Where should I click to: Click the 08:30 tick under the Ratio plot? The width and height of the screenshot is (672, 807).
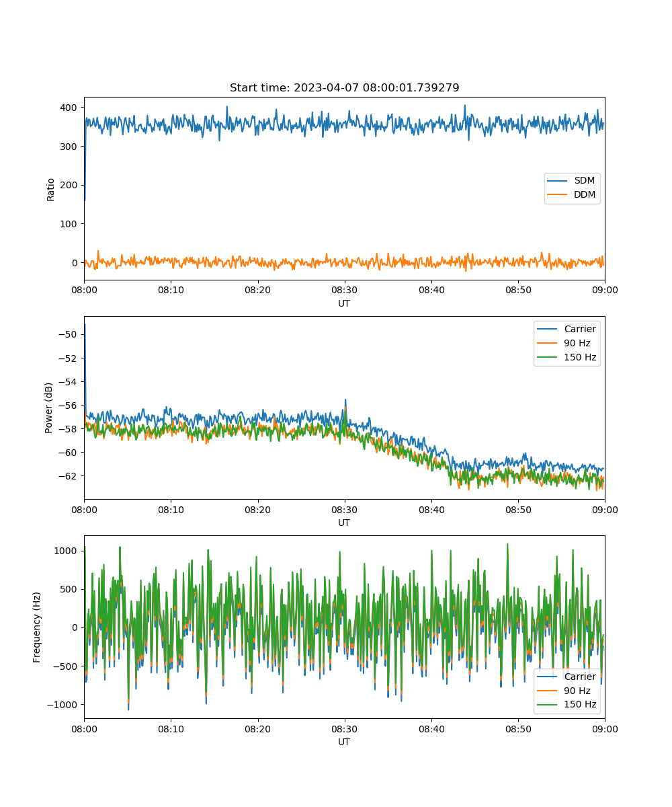pos(344,291)
